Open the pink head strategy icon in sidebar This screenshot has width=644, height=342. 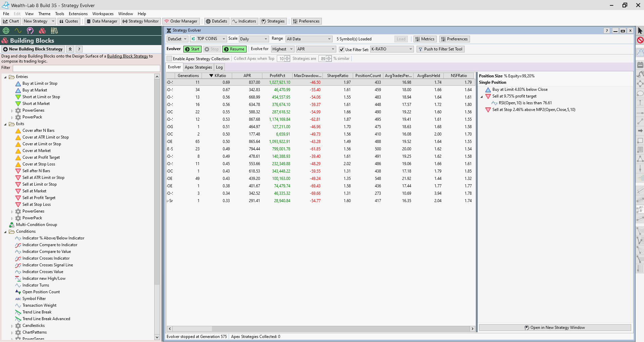(x=30, y=30)
